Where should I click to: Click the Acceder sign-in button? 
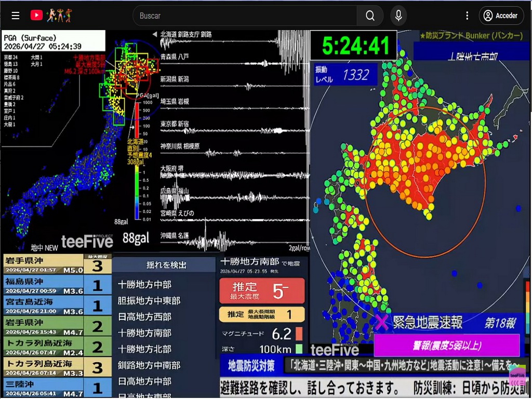pos(501,15)
